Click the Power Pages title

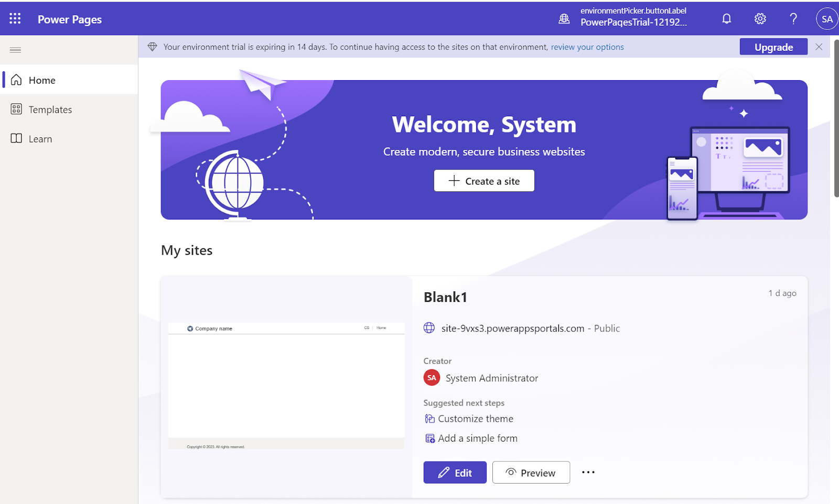(x=70, y=19)
